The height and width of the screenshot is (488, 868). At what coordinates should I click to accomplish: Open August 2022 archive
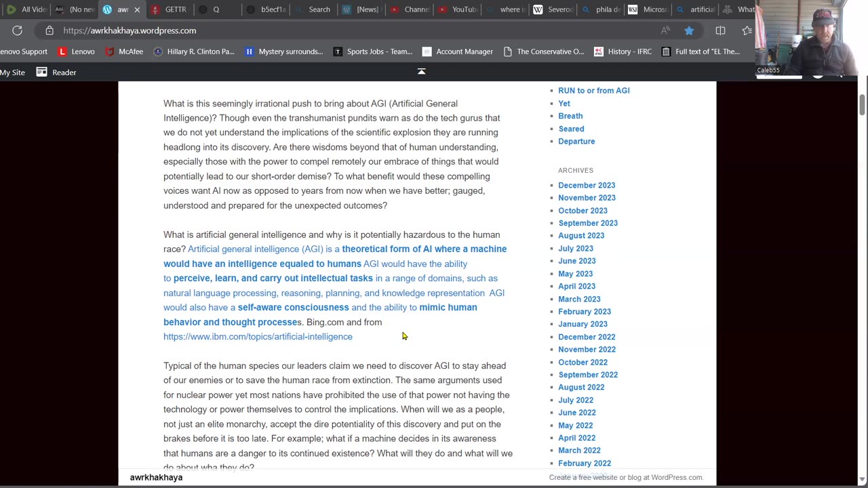581,387
